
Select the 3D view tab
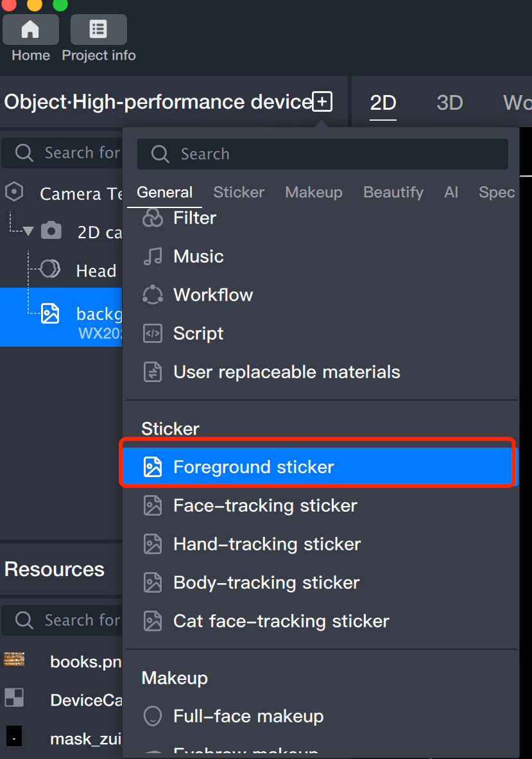(449, 103)
